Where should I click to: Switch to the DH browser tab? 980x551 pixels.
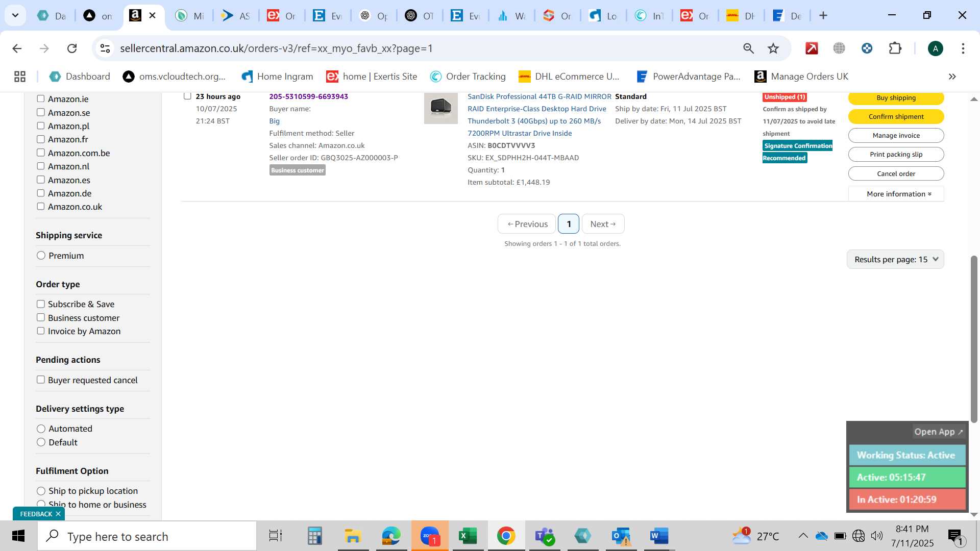click(741, 16)
